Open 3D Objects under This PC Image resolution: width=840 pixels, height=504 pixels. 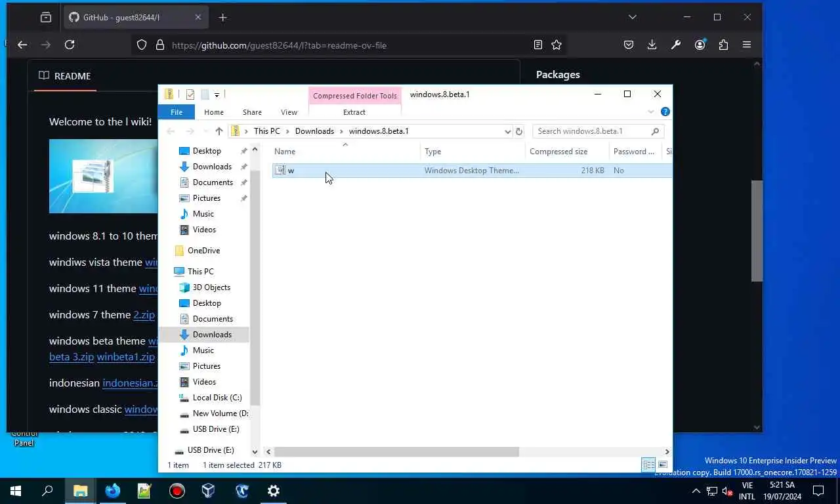211,287
